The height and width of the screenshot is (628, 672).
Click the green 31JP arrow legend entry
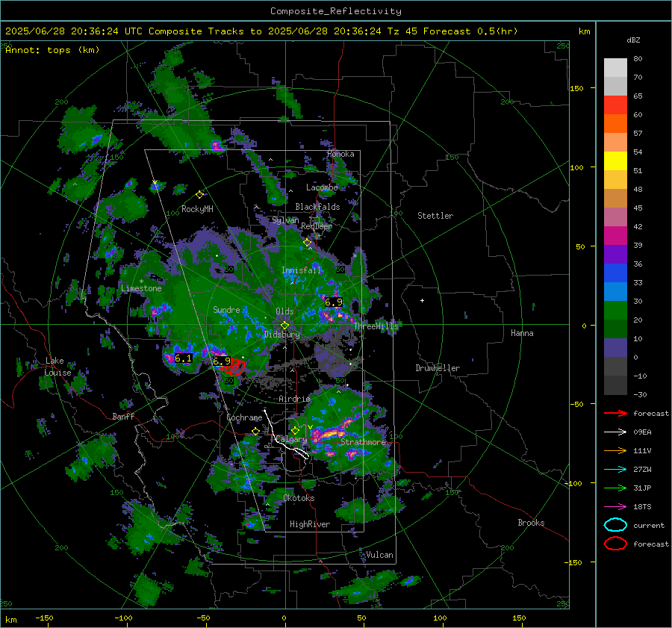point(615,488)
